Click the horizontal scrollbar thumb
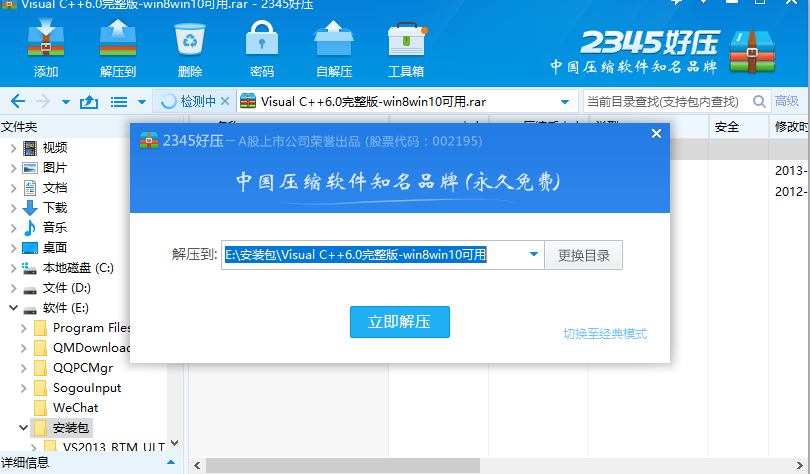810x474 pixels. [343, 466]
